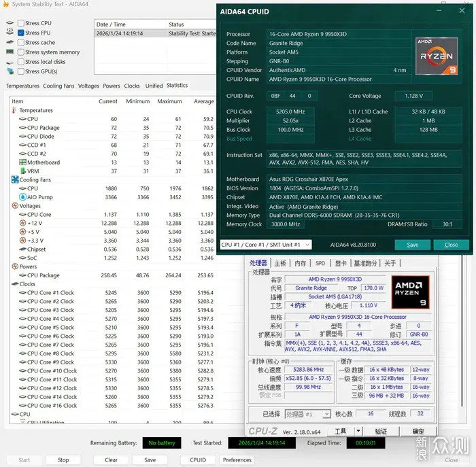Click the Stress GPU(s) monitor icon
This screenshot has width=476, height=467.
click(10, 71)
